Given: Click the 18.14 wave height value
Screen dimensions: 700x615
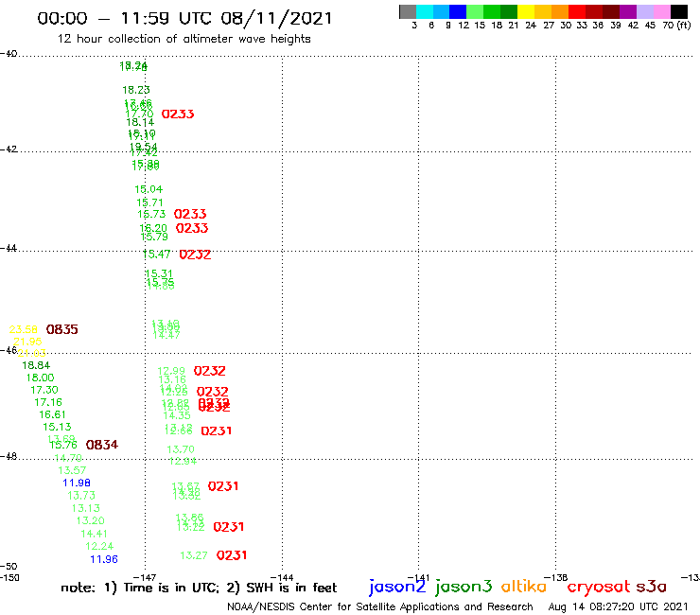Looking at the screenshot, I should point(140,122).
